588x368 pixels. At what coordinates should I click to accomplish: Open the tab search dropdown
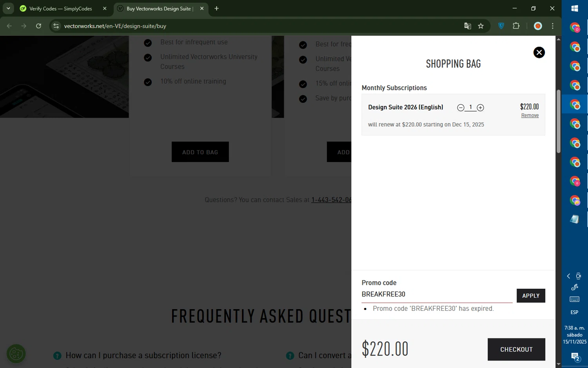pyautogui.click(x=8, y=9)
